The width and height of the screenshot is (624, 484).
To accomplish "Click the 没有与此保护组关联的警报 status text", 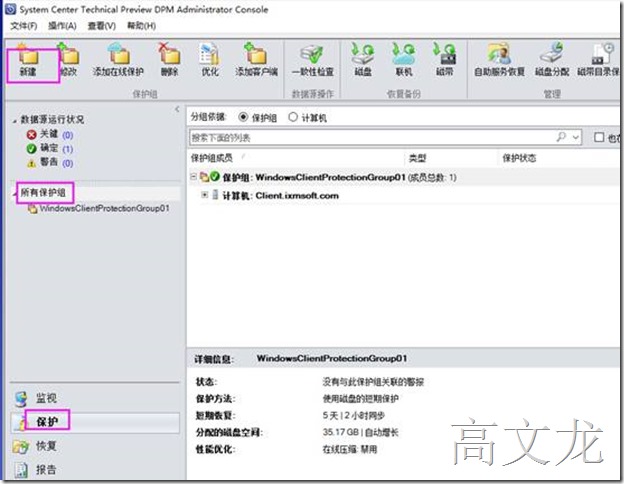I will pyautogui.click(x=373, y=382).
